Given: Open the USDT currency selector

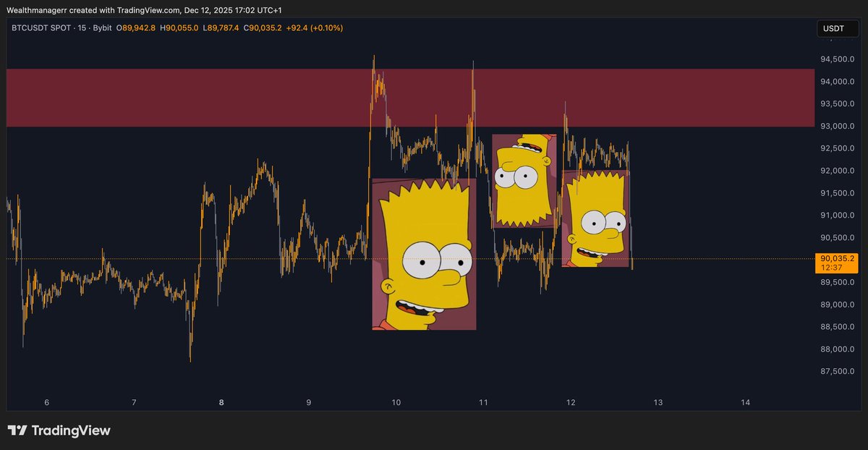Looking at the screenshot, I should point(836,29).
